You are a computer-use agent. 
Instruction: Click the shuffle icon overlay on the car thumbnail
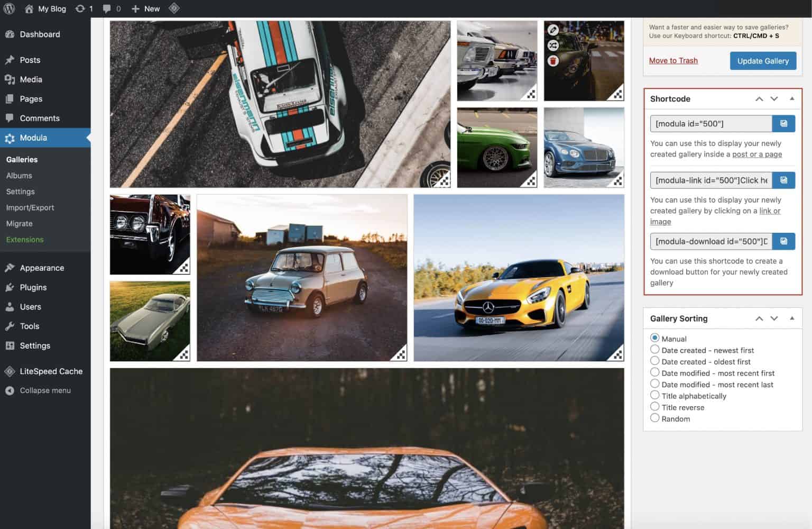coord(553,45)
